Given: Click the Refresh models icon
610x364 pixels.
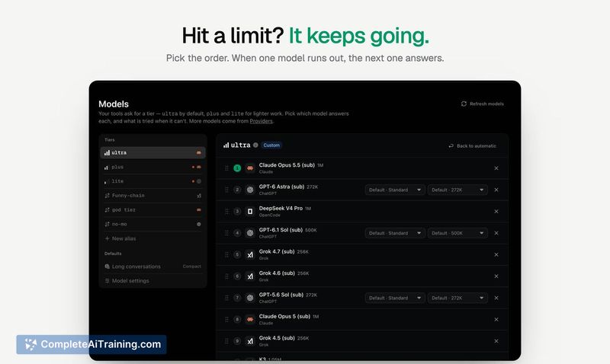Looking at the screenshot, I should pos(464,104).
